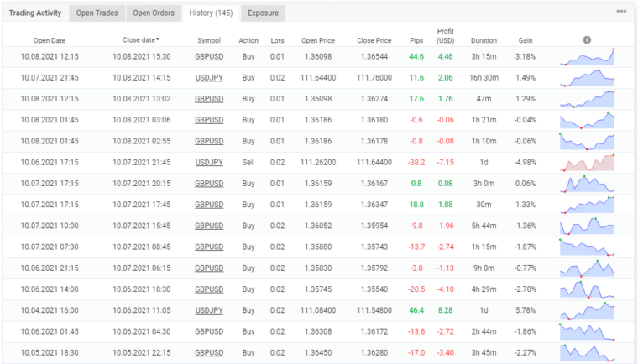Open the three-dots options menu
The height and width of the screenshot is (364, 638).
point(621,12)
